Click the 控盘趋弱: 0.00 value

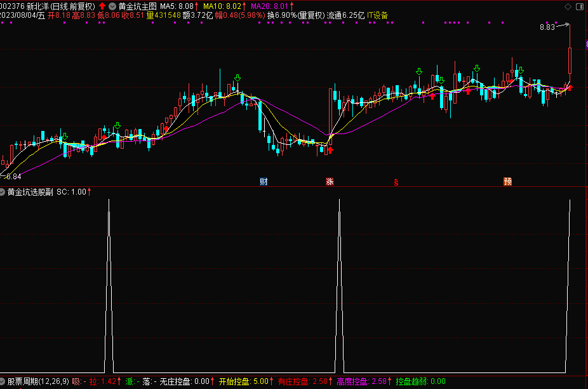coord(421,381)
